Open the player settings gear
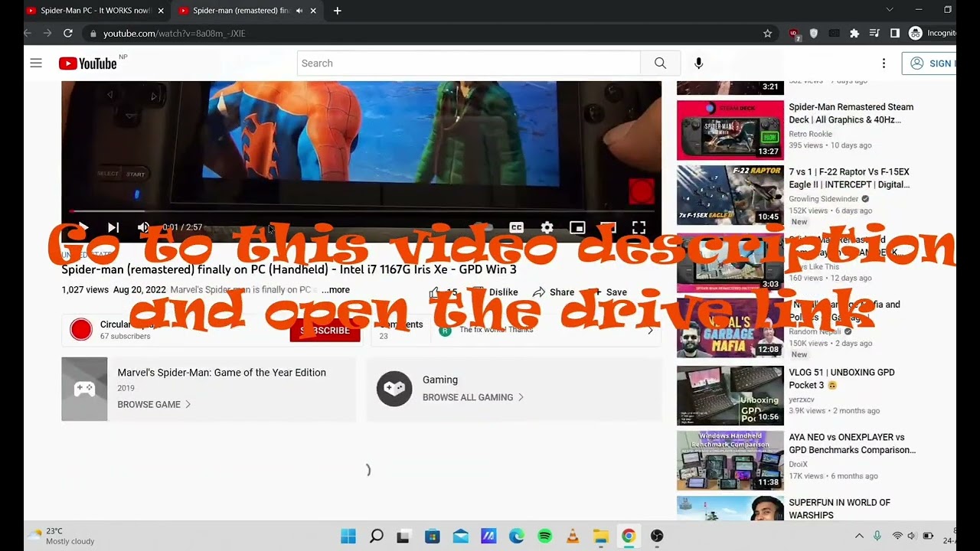Screen dimensions: 980x551 point(547,227)
